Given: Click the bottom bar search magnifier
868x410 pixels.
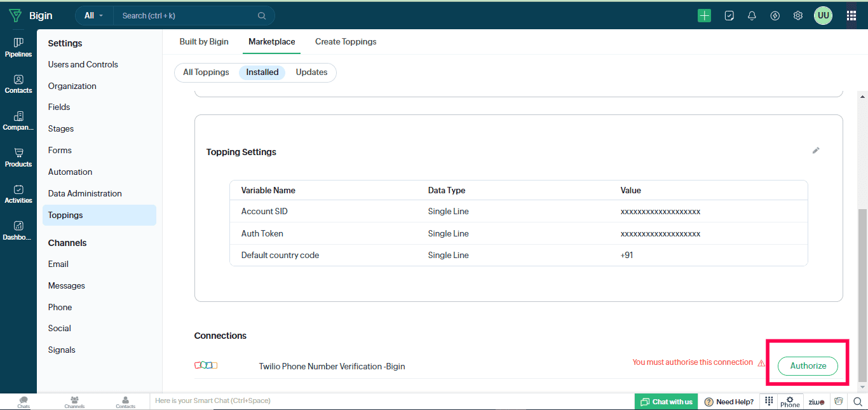Looking at the screenshot, I should (857, 401).
